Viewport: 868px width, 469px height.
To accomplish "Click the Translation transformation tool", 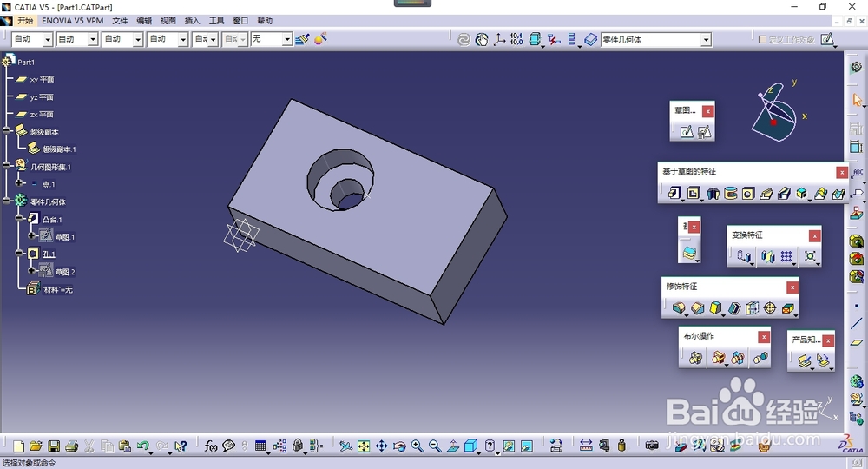I will (744, 256).
